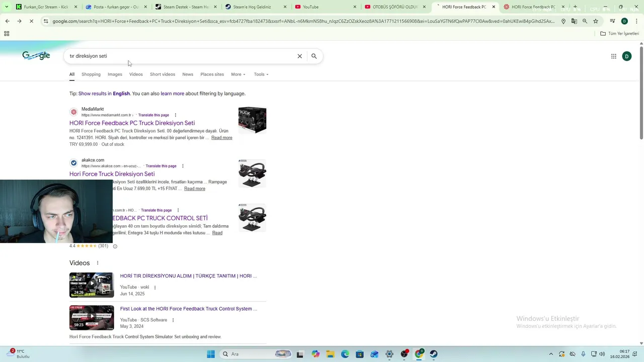Viewport: 644px width, 362px height.
Task: Switch to the News tab
Action: pyautogui.click(x=188, y=74)
